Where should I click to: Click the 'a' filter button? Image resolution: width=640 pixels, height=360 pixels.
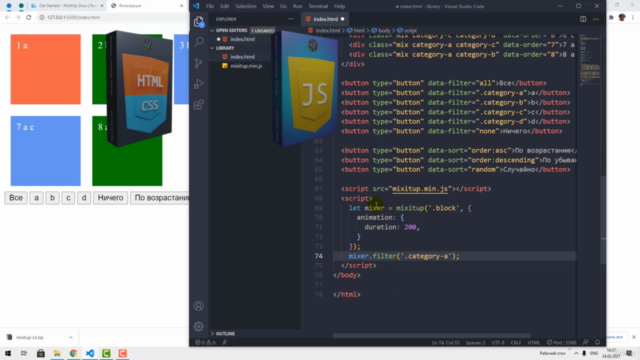(36, 198)
